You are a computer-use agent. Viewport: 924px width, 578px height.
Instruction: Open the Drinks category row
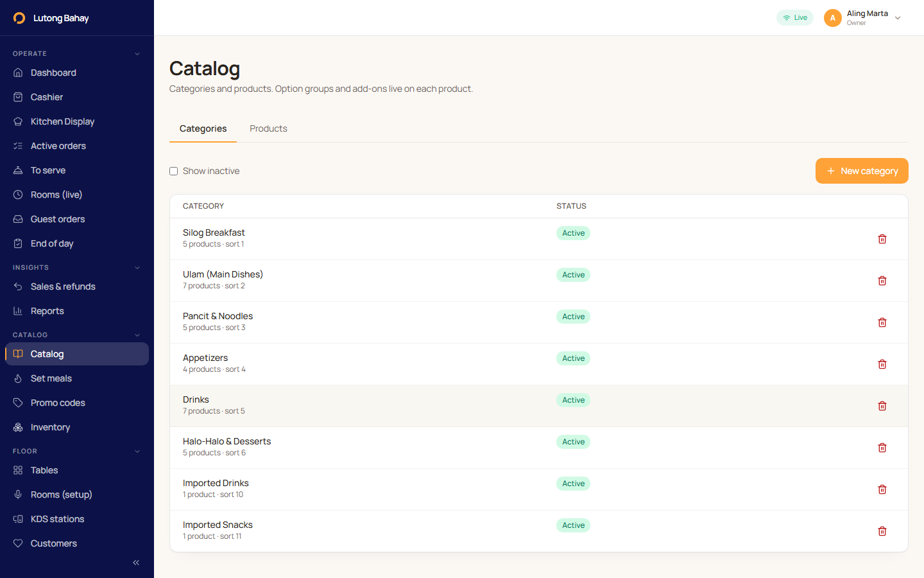(539, 406)
